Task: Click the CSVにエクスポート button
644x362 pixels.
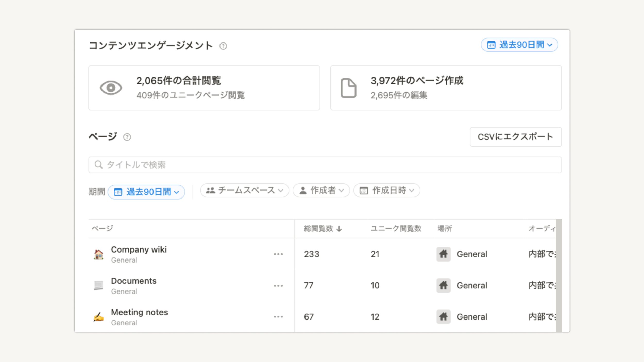Action: (515, 137)
